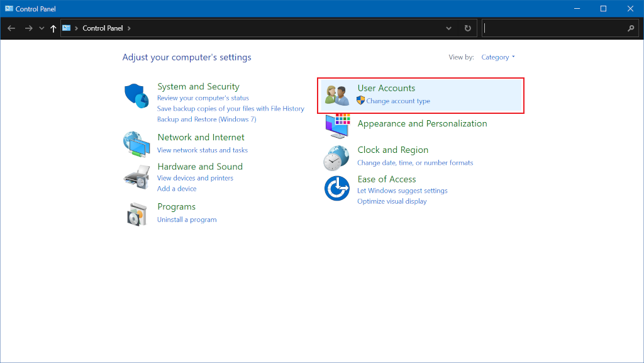Refresh the Control Panel view
The height and width of the screenshot is (363, 644).
click(467, 28)
